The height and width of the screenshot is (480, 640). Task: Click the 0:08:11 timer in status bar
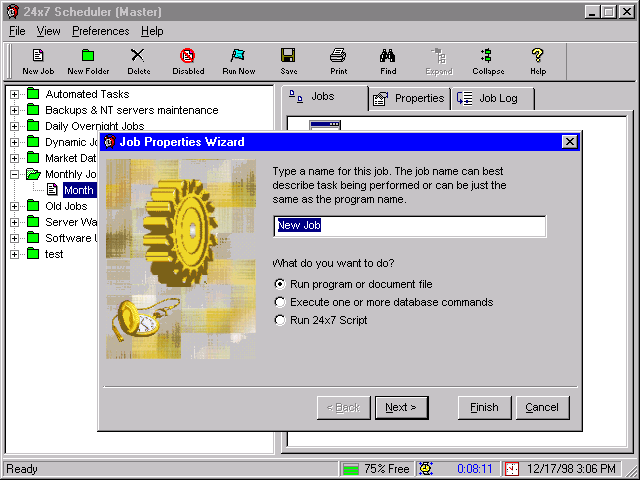(x=474, y=469)
